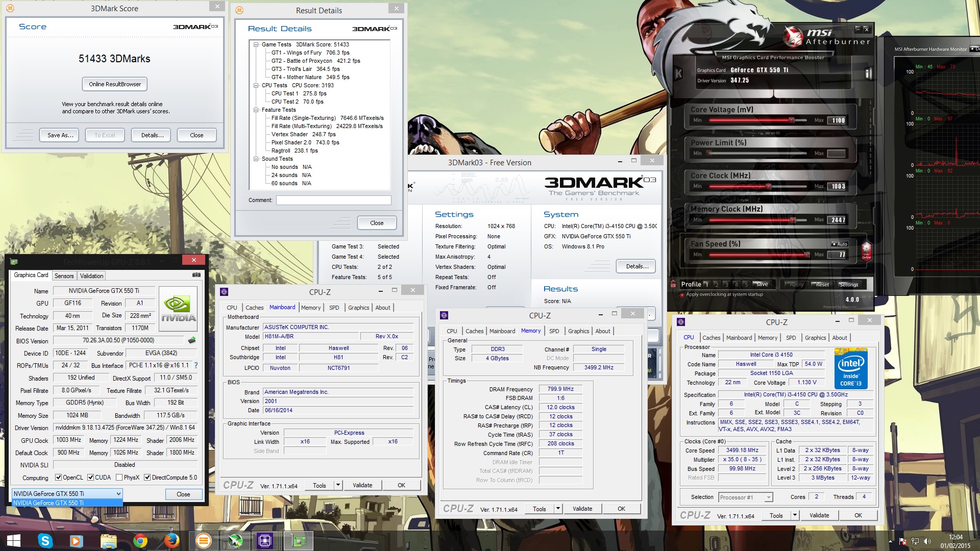Click the 3DMark Score window title icon
The height and width of the screenshot is (551, 980).
tap(10, 8)
